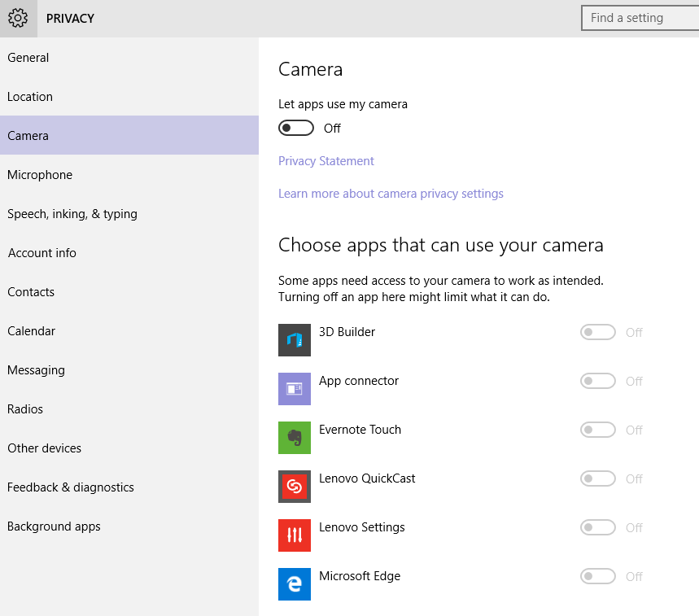Click the PRIVACY page title

point(70,18)
